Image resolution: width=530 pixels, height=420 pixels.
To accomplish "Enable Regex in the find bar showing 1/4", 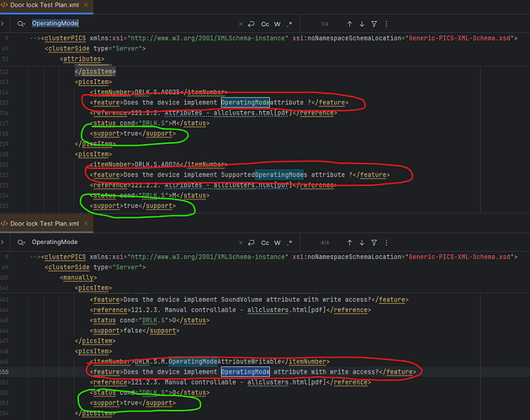I will pyautogui.click(x=291, y=24).
